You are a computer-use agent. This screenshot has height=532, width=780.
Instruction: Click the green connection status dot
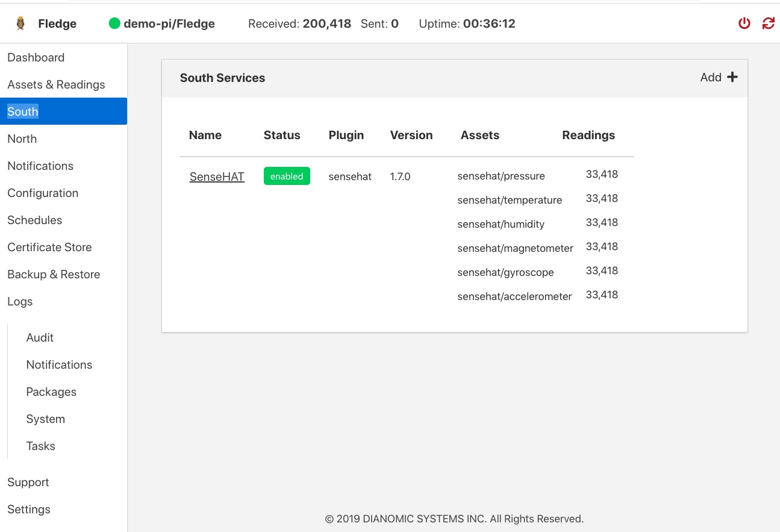pos(114,23)
